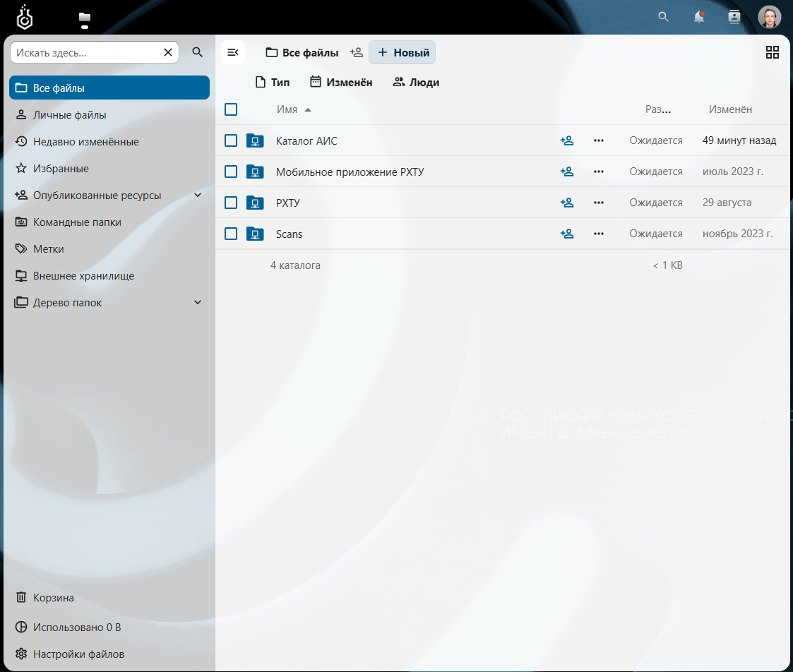
Task: Click share icon for Каталог АИС
Action: tap(566, 140)
